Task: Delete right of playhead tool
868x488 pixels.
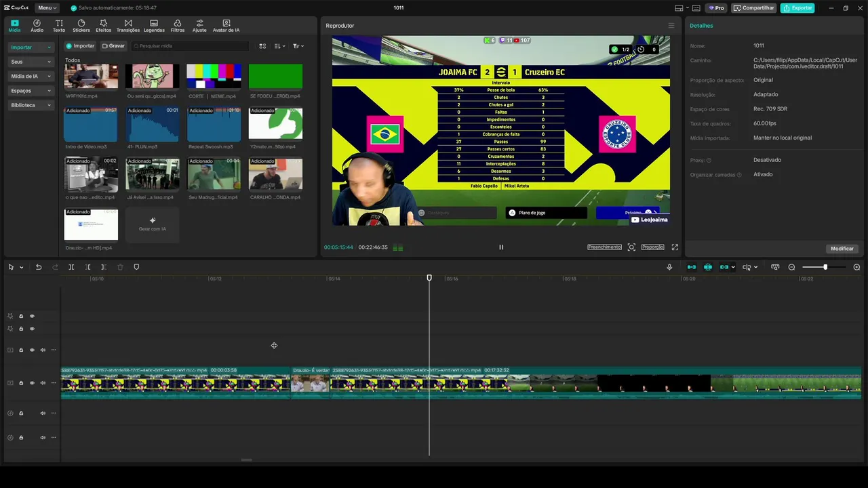Action: (x=104, y=267)
